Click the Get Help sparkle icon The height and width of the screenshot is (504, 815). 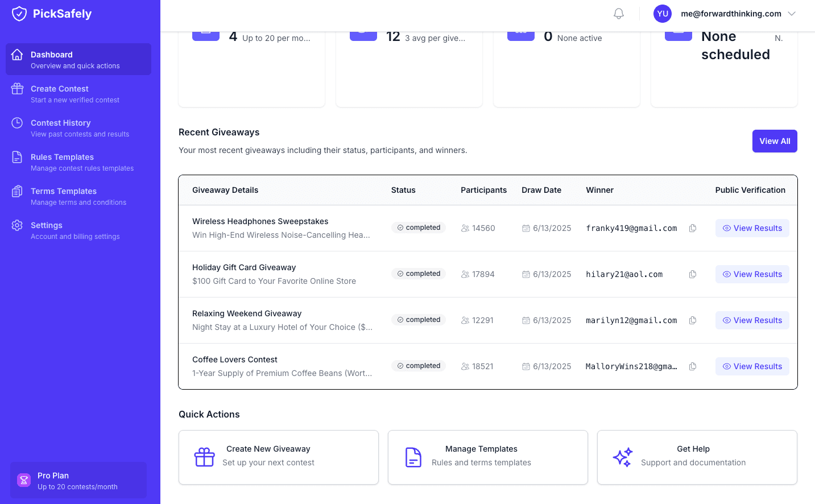623,457
